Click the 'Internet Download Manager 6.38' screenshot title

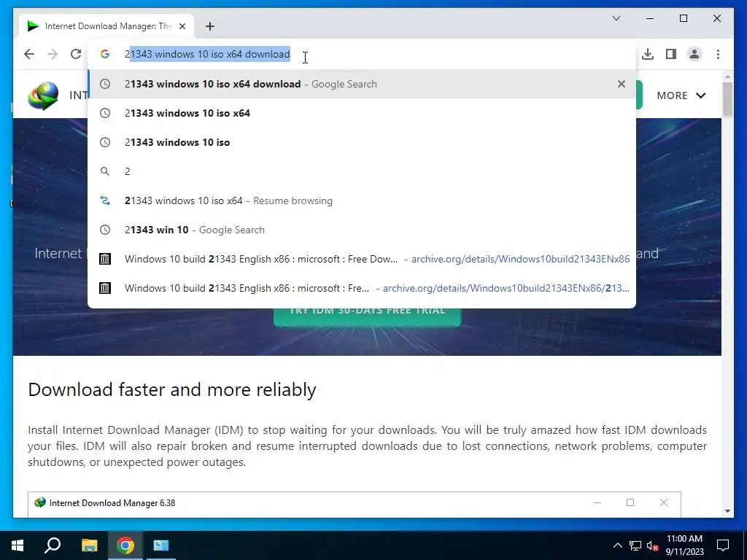pos(112,503)
